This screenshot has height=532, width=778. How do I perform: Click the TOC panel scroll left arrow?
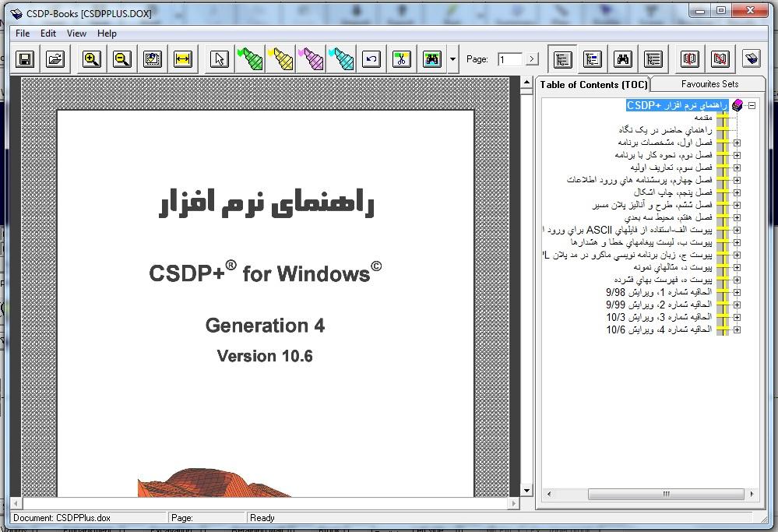[x=548, y=494]
